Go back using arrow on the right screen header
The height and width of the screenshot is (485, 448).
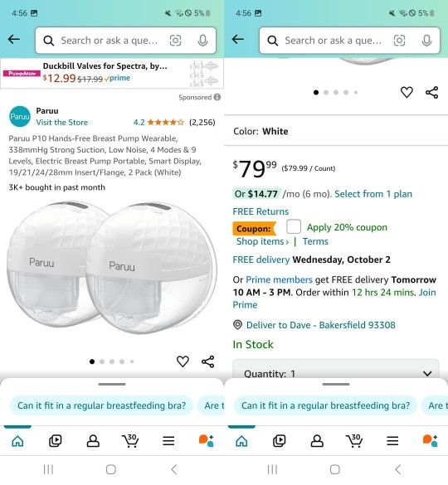pyautogui.click(x=238, y=39)
